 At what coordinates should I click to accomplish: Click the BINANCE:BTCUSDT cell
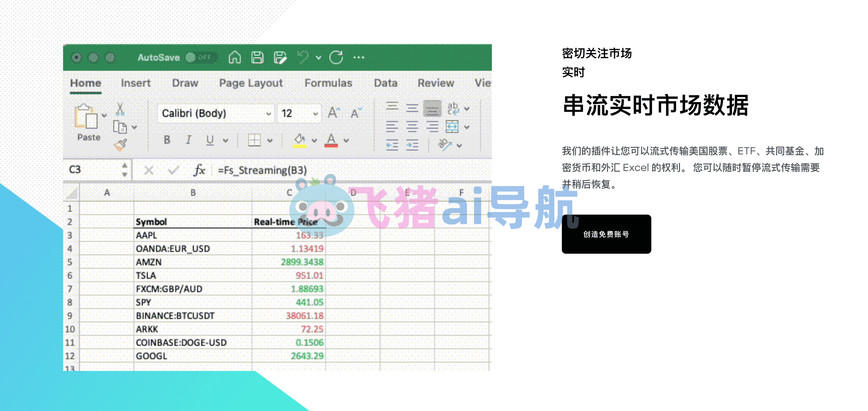tap(193, 316)
